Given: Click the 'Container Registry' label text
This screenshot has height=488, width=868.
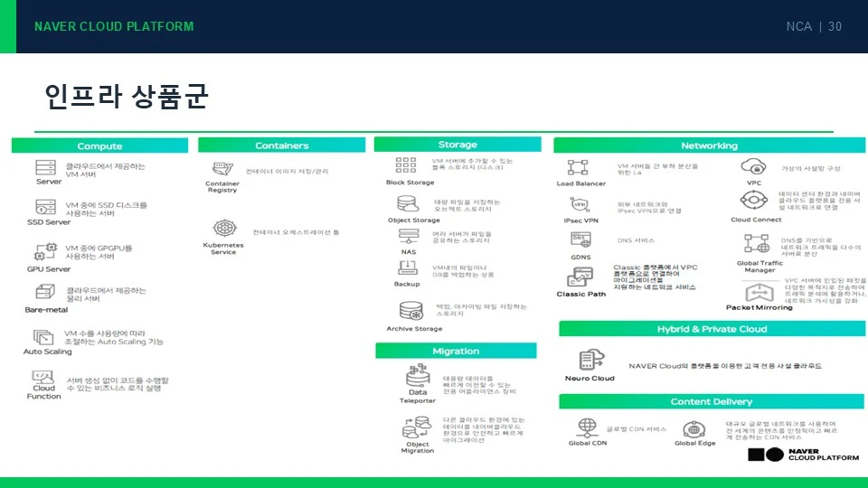Looking at the screenshot, I should pos(222,186).
